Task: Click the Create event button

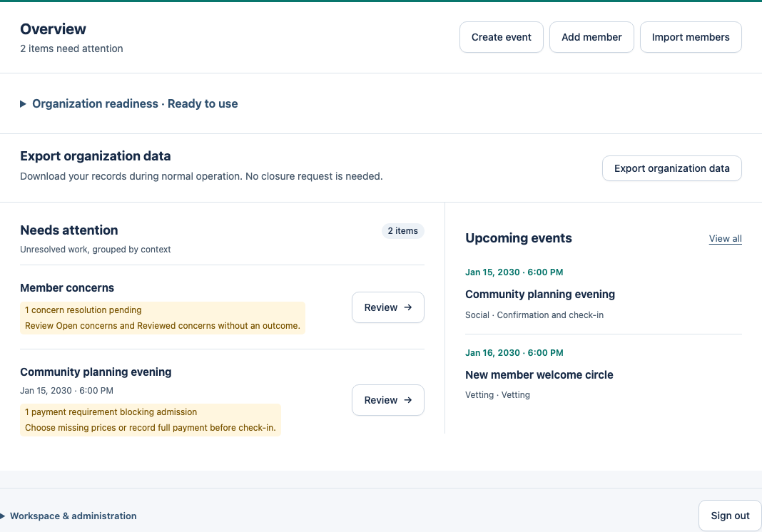Action: [501, 37]
